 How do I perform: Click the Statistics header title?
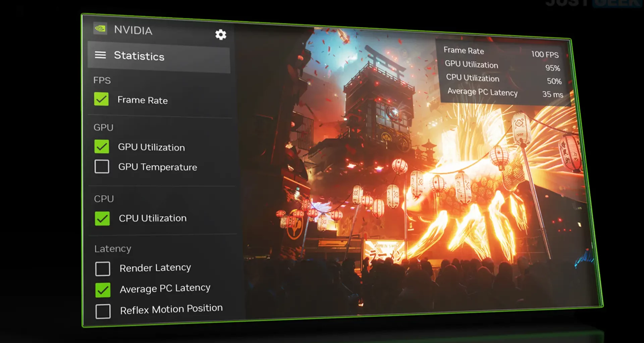[x=139, y=56]
